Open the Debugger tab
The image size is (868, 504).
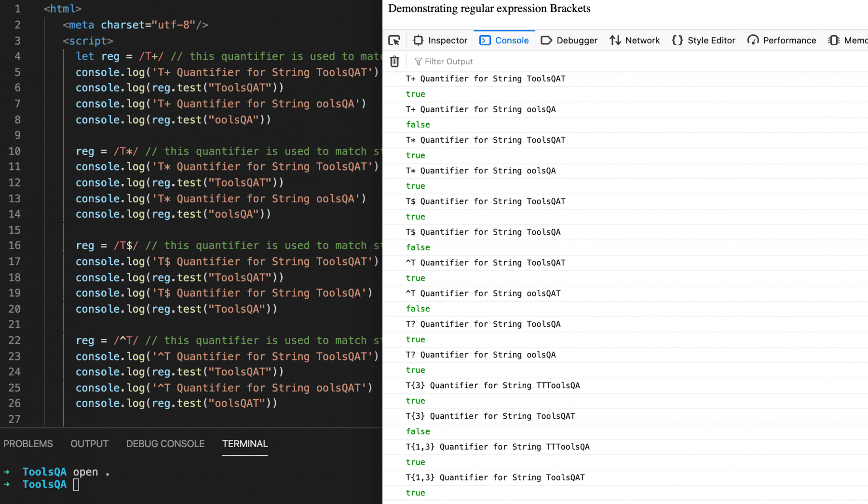tap(569, 40)
